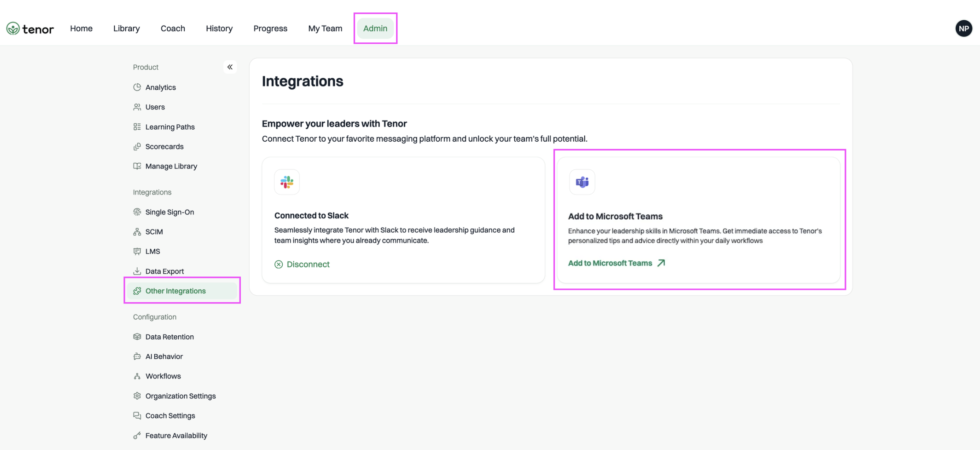The image size is (980, 450).
Task: Click the Tenor leaf logo icon
Action: coord(13,29)
